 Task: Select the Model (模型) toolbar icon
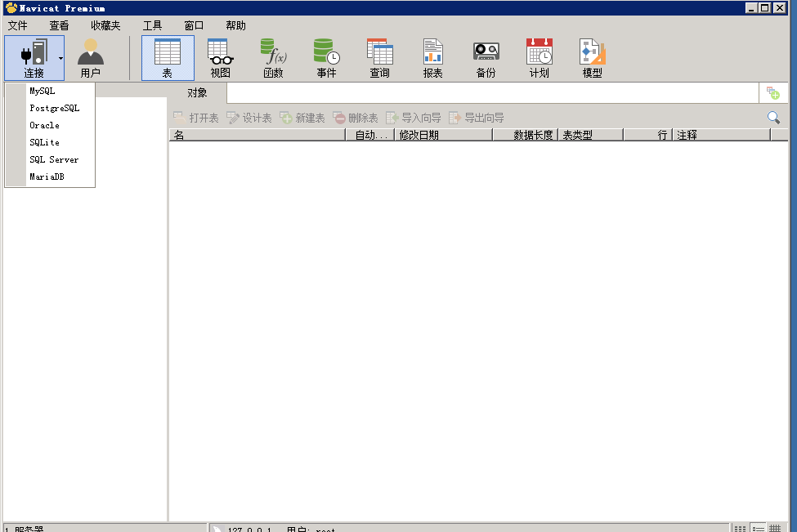593,58
